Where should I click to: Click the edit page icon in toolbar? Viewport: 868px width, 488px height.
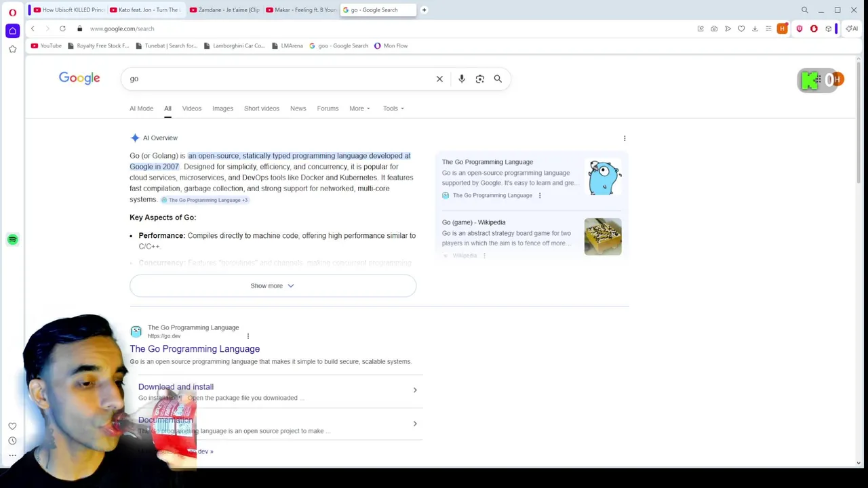click(701, 28)
